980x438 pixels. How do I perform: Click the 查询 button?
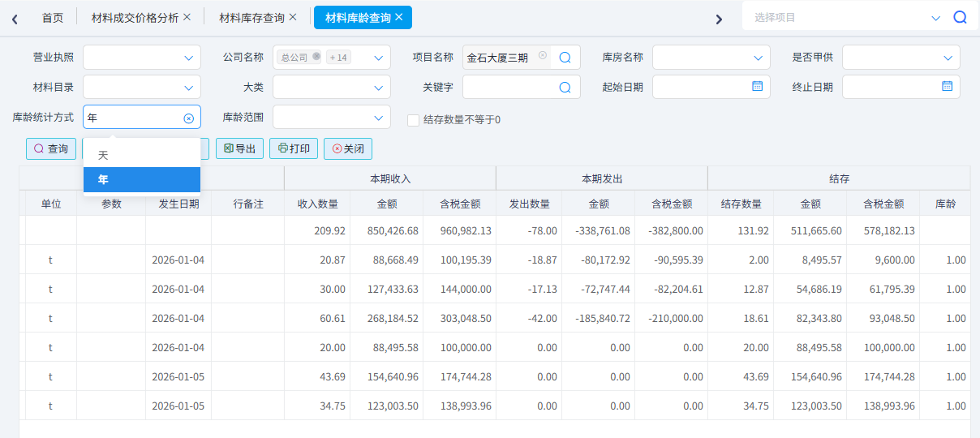(x=51, y=149)
